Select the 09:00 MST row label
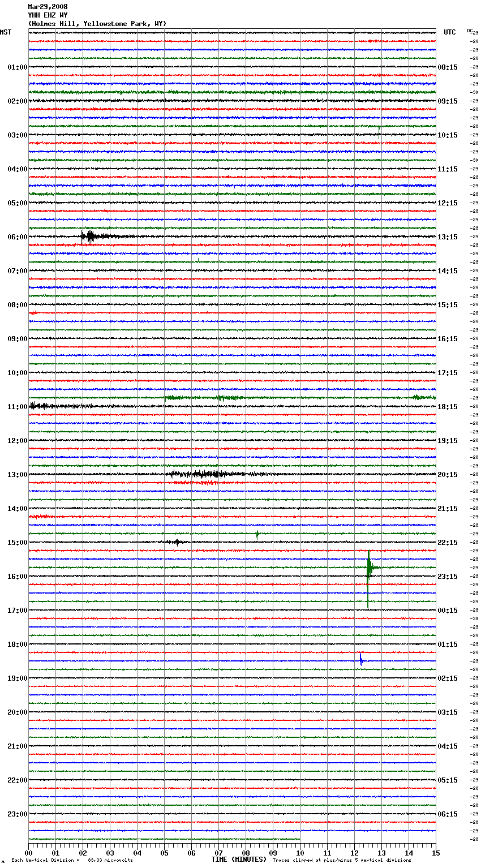The image size is (481, 868). 17,339
